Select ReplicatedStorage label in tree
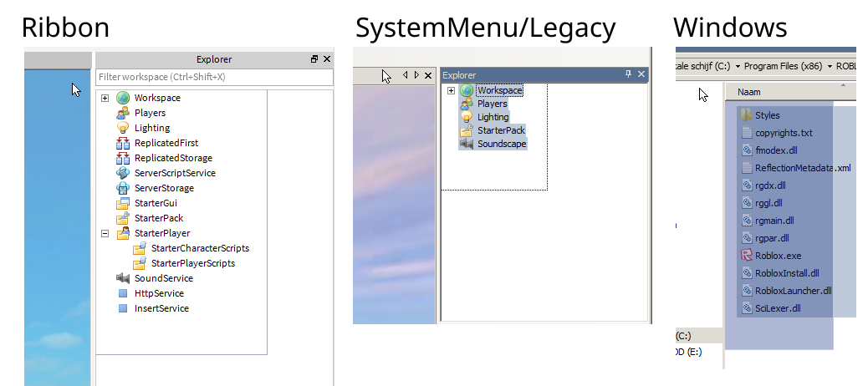868x386 pixels. [x=173, y=158]
